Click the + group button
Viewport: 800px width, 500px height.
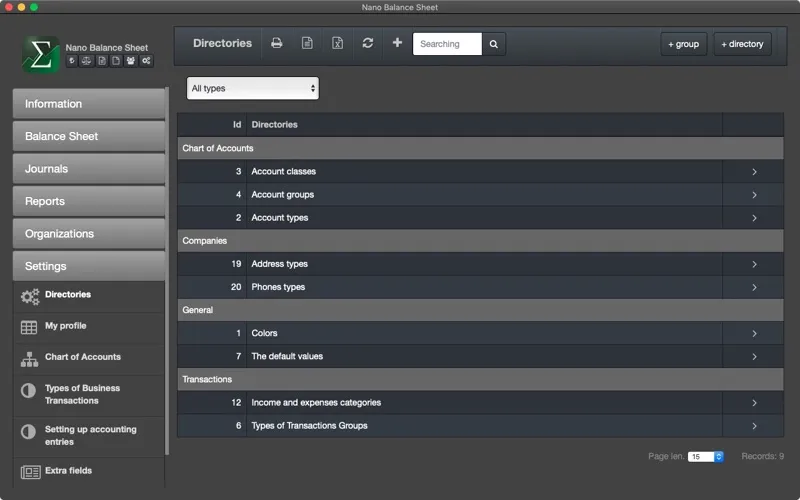[684, 44]
